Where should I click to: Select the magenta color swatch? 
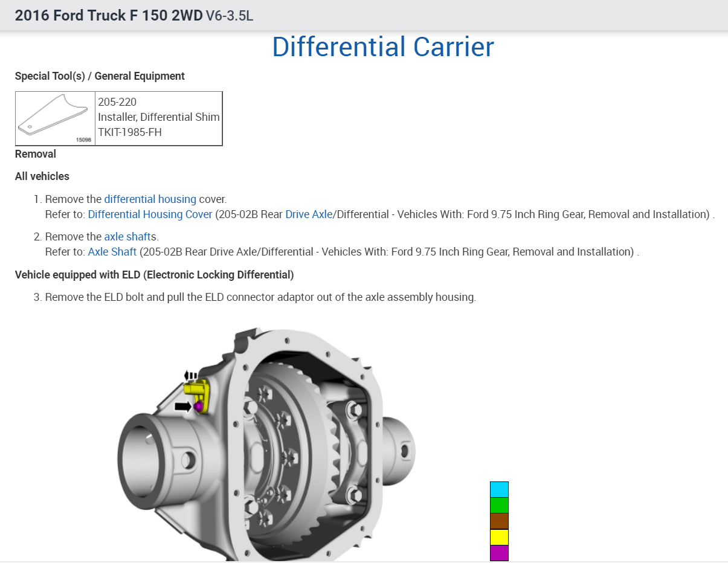point(499,553)
